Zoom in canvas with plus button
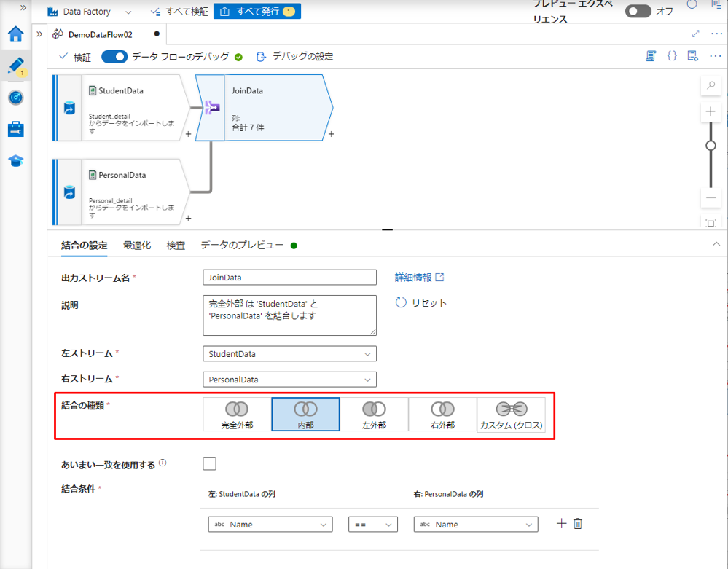The image size is (728, 569). pos(711,112)
